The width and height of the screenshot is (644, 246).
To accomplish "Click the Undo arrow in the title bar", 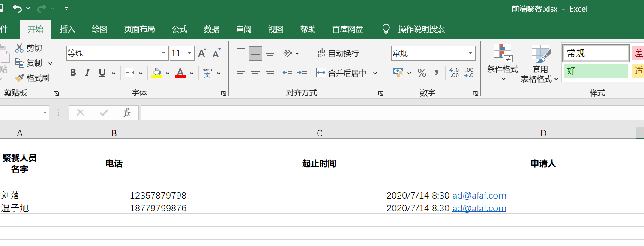I will click(x=17, y=9).
